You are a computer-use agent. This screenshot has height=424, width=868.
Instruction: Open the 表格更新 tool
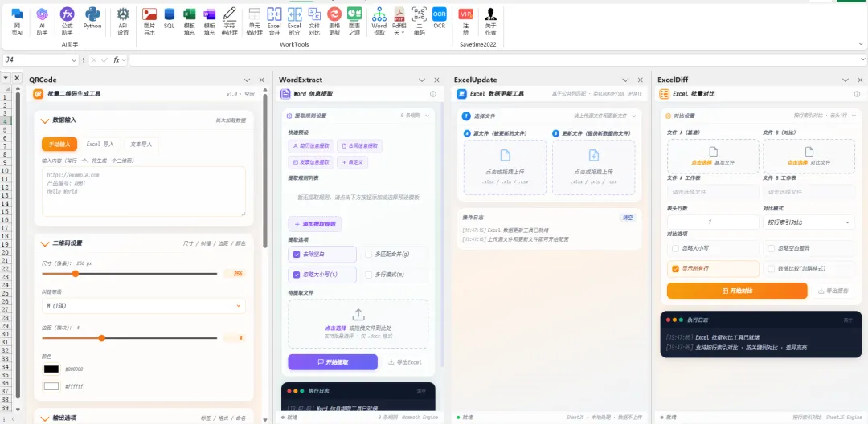(334, 22)
